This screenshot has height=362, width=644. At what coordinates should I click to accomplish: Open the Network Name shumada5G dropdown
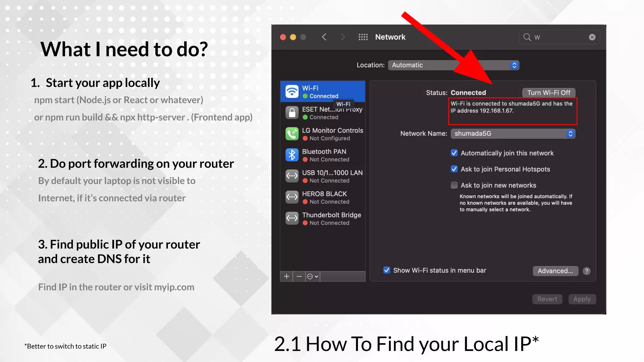[513, 134]
